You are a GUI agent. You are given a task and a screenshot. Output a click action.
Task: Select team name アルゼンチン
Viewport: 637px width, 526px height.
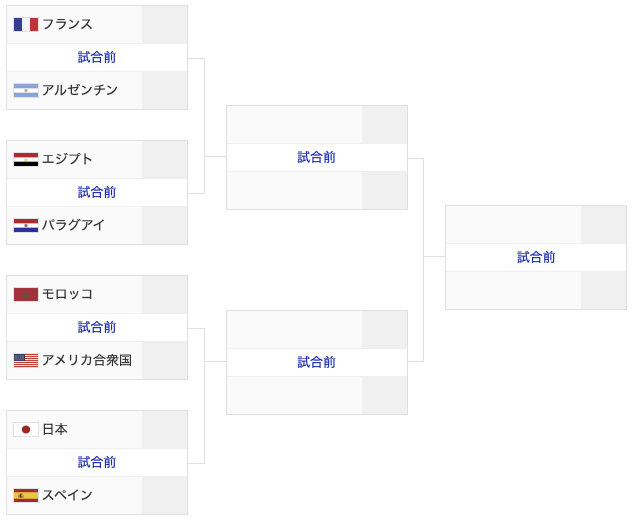[x=80, y=90]
